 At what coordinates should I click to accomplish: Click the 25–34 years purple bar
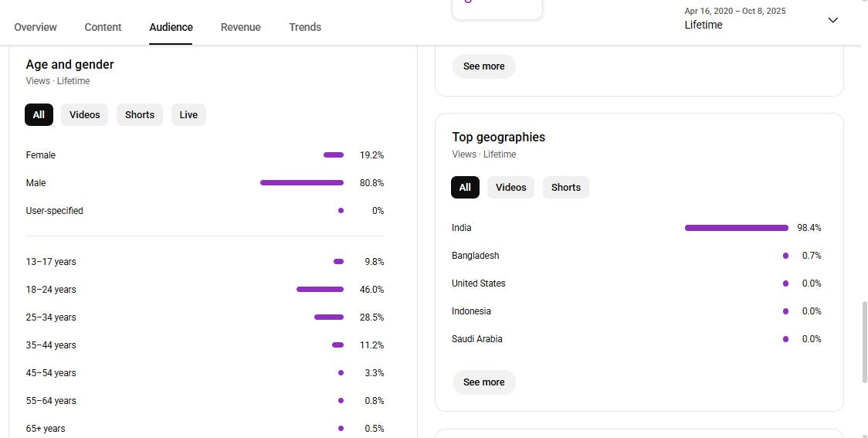pos(329,317)
